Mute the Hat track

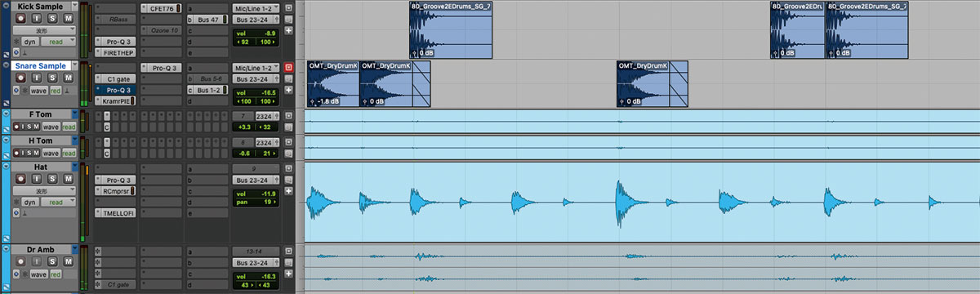[68, 179]
